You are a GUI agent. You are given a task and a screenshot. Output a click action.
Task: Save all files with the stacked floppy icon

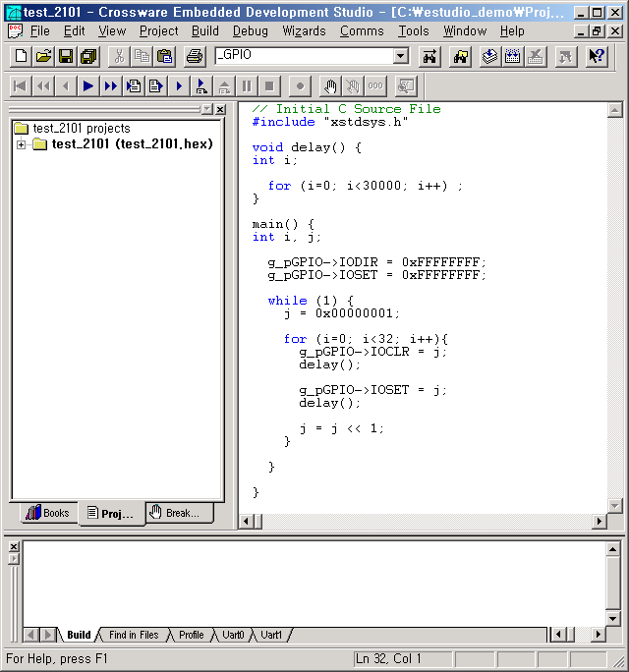[x=88, y=56]
